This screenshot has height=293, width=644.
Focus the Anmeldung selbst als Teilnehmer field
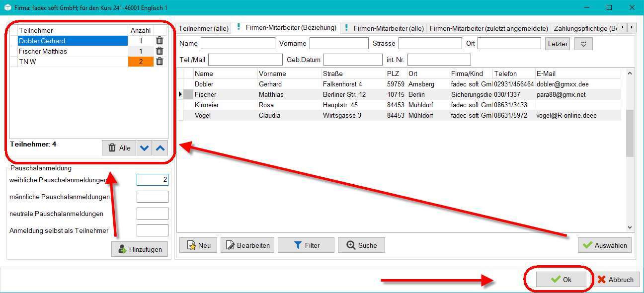153,230
